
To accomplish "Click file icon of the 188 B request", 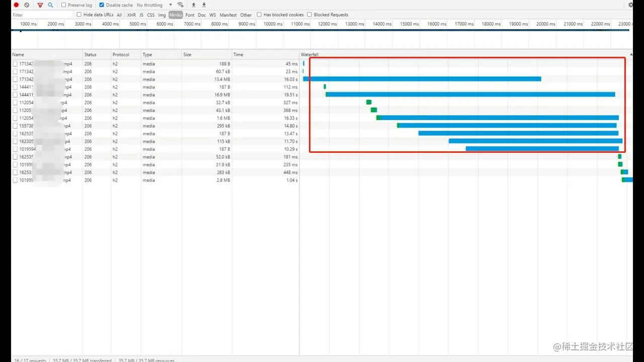I will pos(15,64).
